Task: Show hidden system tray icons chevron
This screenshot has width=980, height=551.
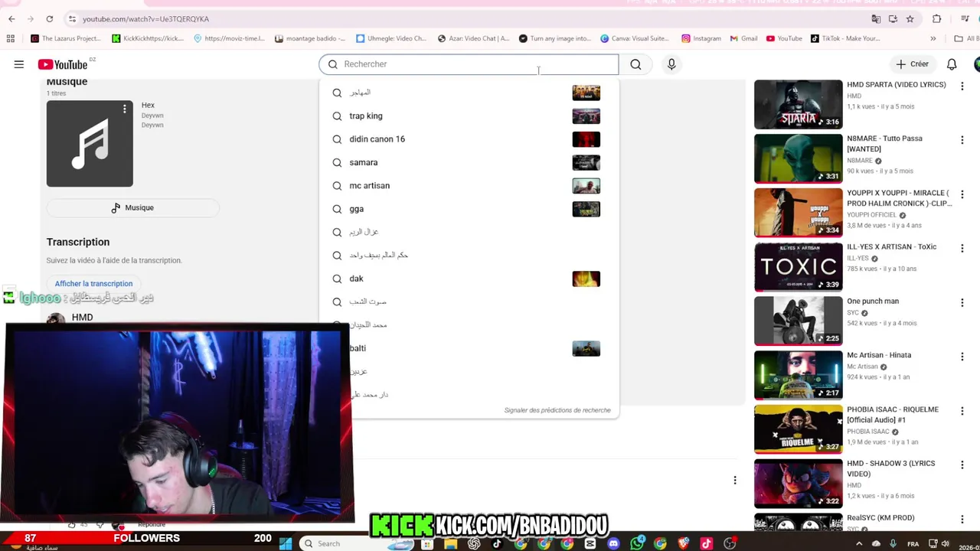Action: click(857, 543)
